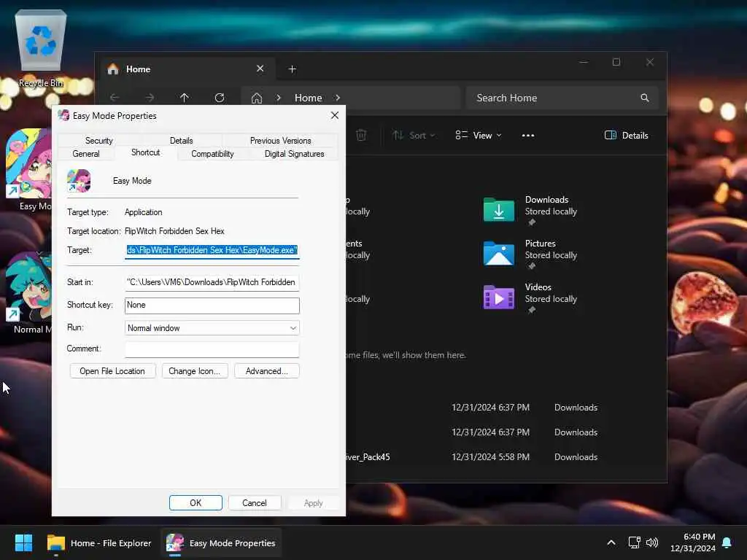Select the Shortcut tab

145,152
